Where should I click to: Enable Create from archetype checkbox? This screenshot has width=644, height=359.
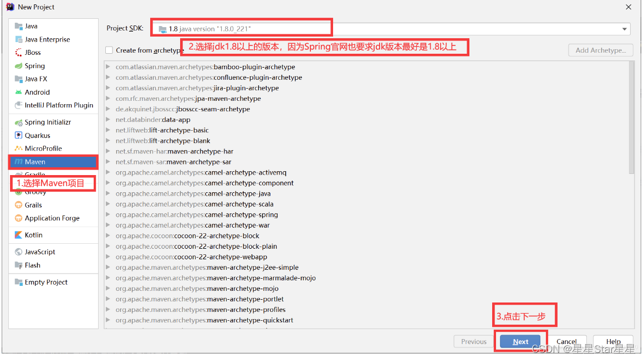click(x=109, y=50)
